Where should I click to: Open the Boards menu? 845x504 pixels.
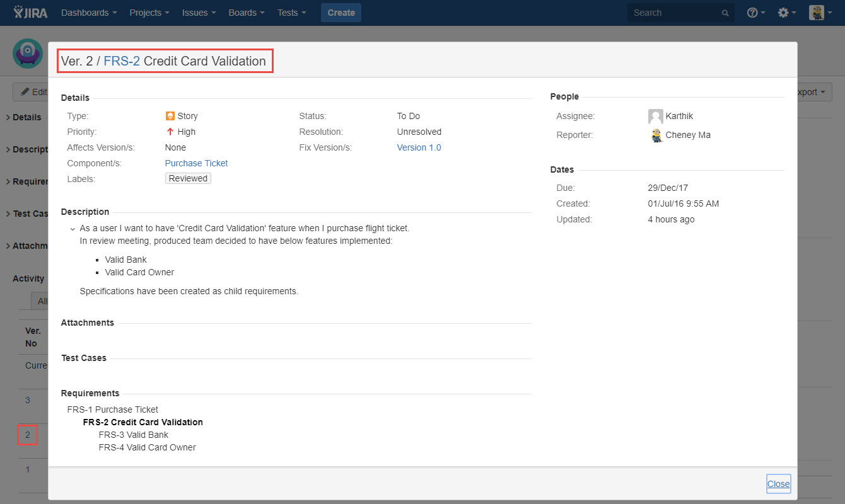tap(247, 13)
